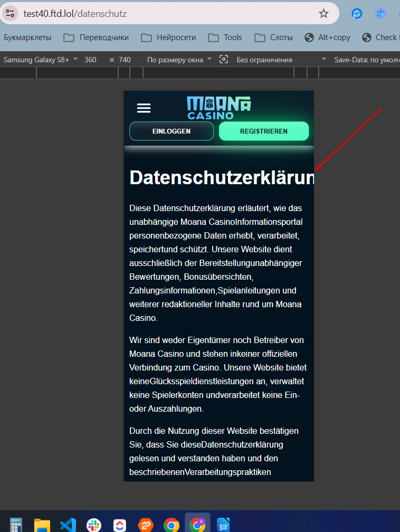The height and width of the screenshot is (532, 400).
Task: Open the Переводчики bookmarks folder
Action: click(96, 37)
